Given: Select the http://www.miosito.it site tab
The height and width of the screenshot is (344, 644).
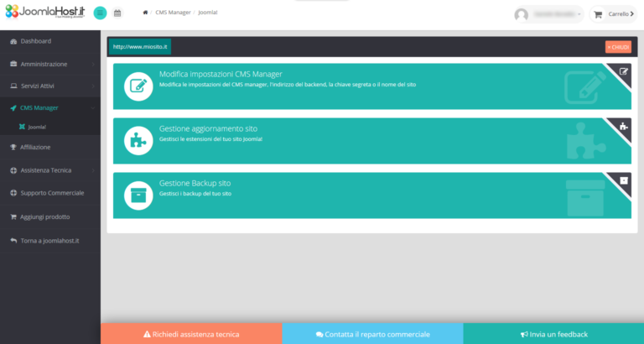Looking at the screenshot, I should point(140,47).
